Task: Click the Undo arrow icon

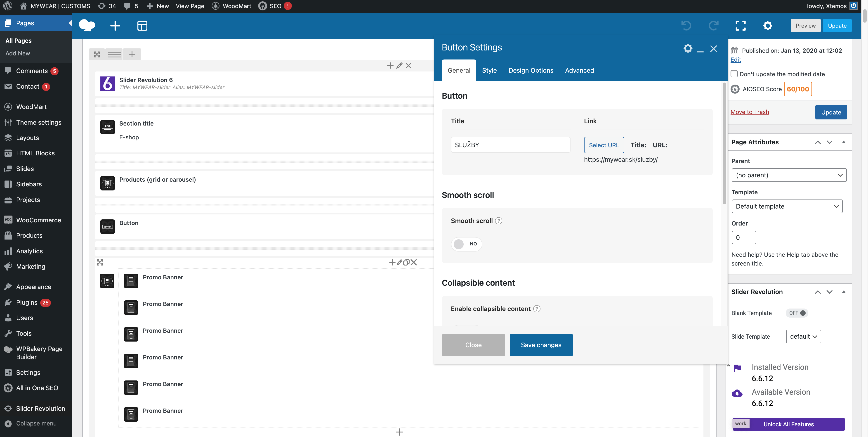Action: coord(686,26)
